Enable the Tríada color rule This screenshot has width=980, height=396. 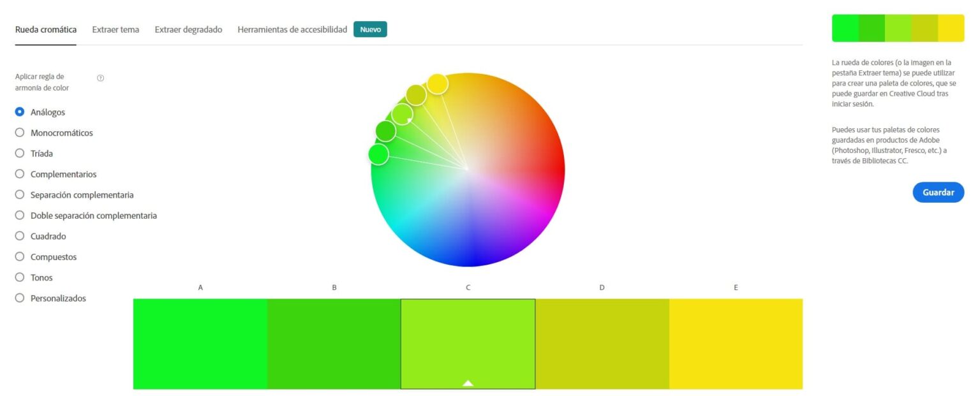pyautogui.click(x=20, y=153)
